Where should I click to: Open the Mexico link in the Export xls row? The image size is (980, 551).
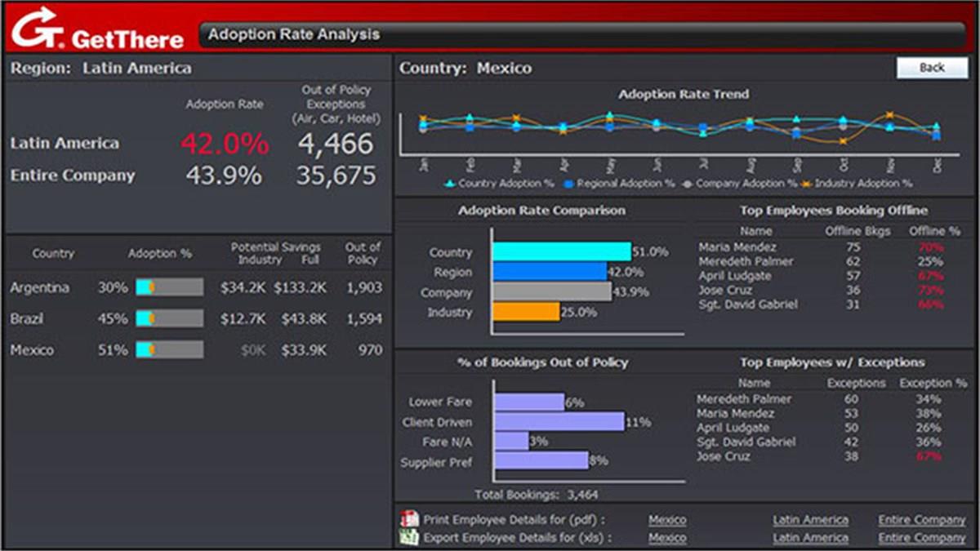pyautogui.click(x=667, y=538)
